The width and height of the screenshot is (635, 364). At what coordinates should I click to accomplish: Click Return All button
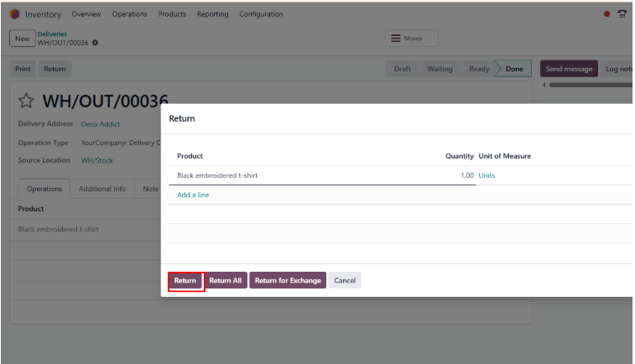tap(226, 281)
